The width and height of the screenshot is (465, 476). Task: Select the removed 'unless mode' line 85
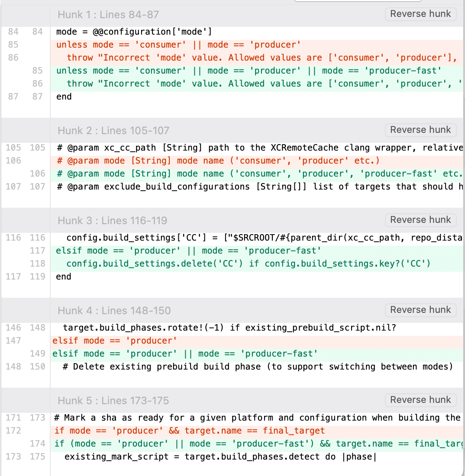coord(178,45)
